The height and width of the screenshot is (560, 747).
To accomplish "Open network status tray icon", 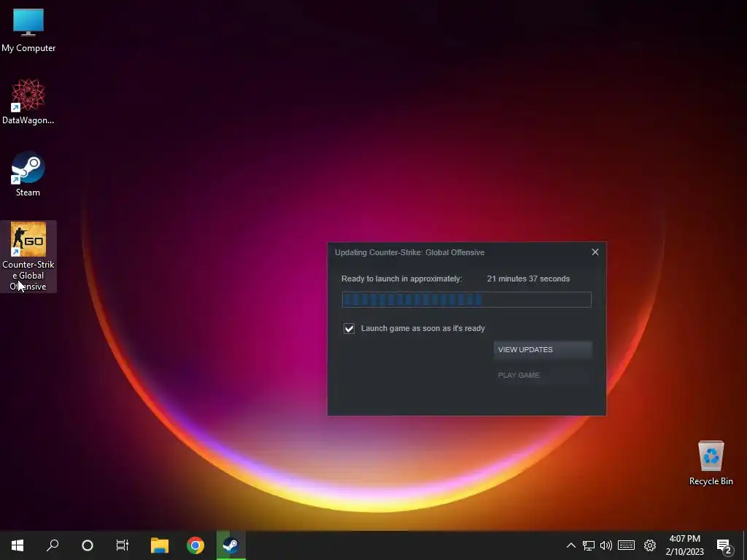I will pyautogui.click(x=589, y=545).
